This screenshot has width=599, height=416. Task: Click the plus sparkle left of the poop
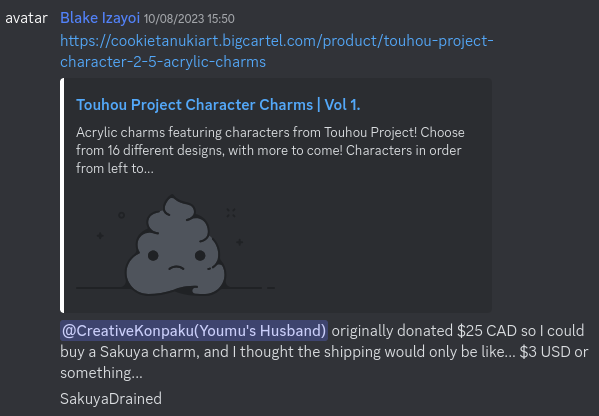[x=100, y=236]
